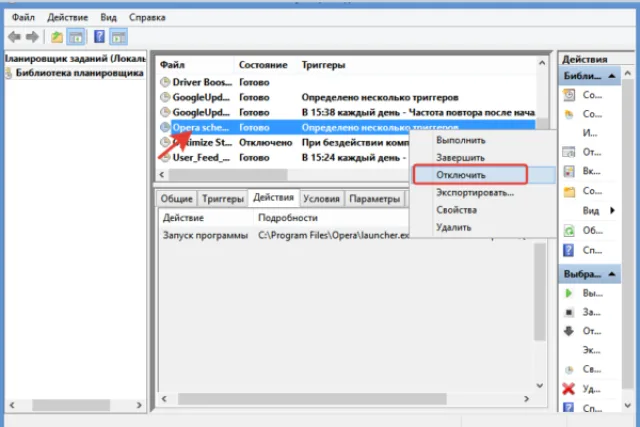Choose Экспортировать... in context menu
The image size is (640, 427).
coord(475,192)
